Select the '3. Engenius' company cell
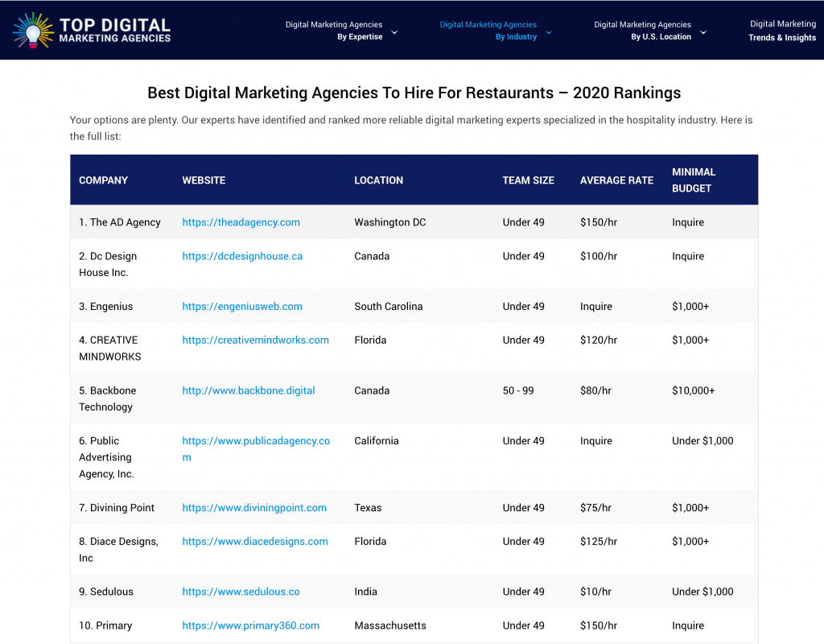The height and width of the screenshot is (644, 824). coord(105,307)
